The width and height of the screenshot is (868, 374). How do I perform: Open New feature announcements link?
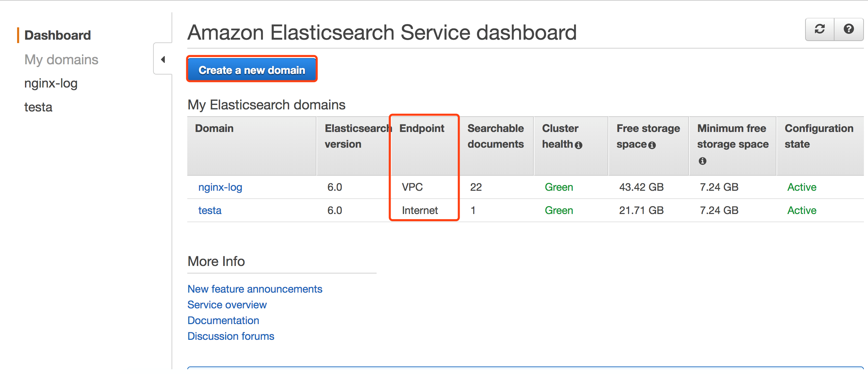[x=255, y=289]
